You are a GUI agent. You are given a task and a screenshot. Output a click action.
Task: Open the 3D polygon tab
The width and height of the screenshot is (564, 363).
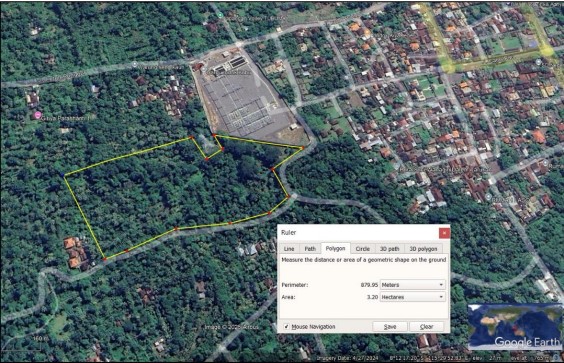tap(423, 249)
